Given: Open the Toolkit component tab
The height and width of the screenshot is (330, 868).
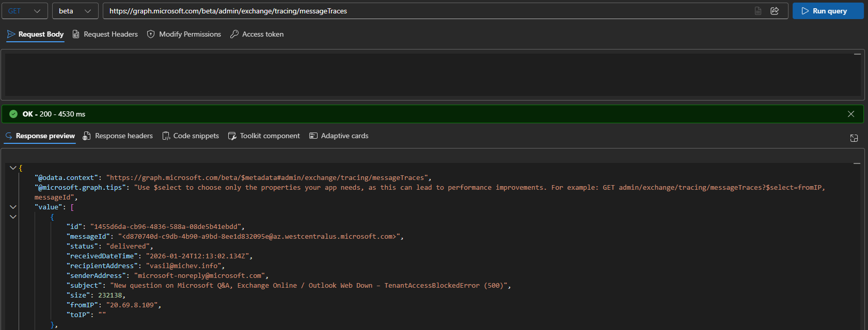Looking at the screenshot, I should click(x=264, y=136).
